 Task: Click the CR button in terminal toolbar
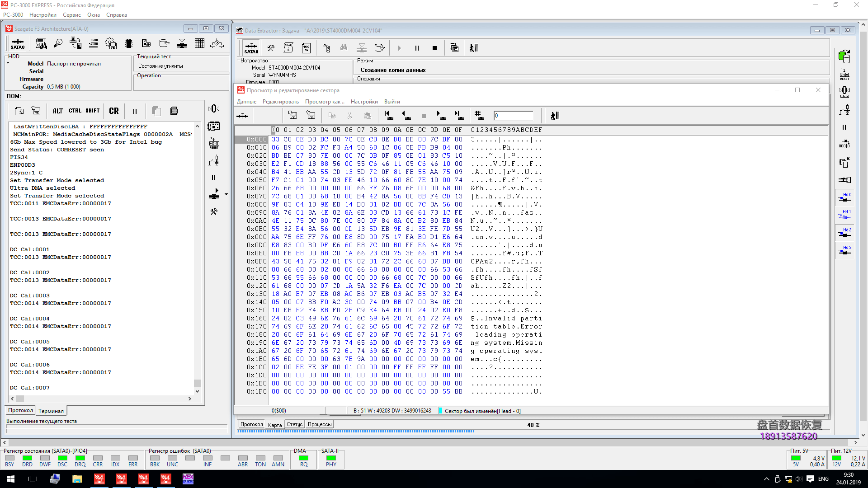[114, 111]
